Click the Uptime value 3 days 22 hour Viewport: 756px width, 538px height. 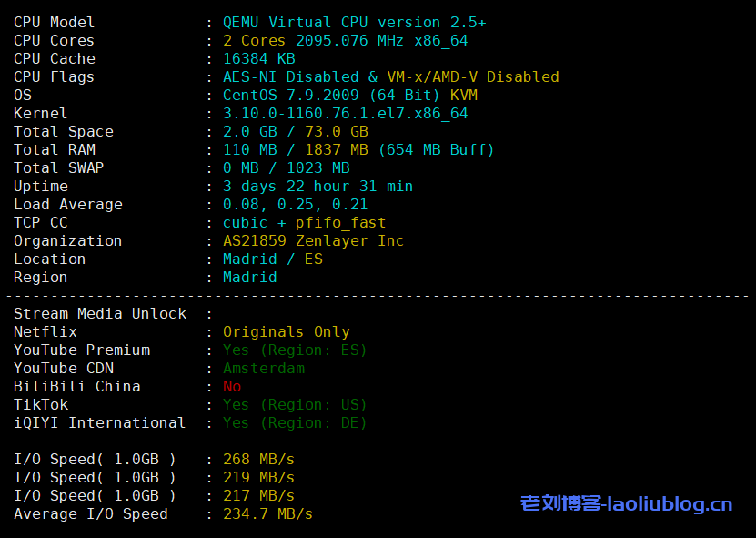tap(318, 186)
